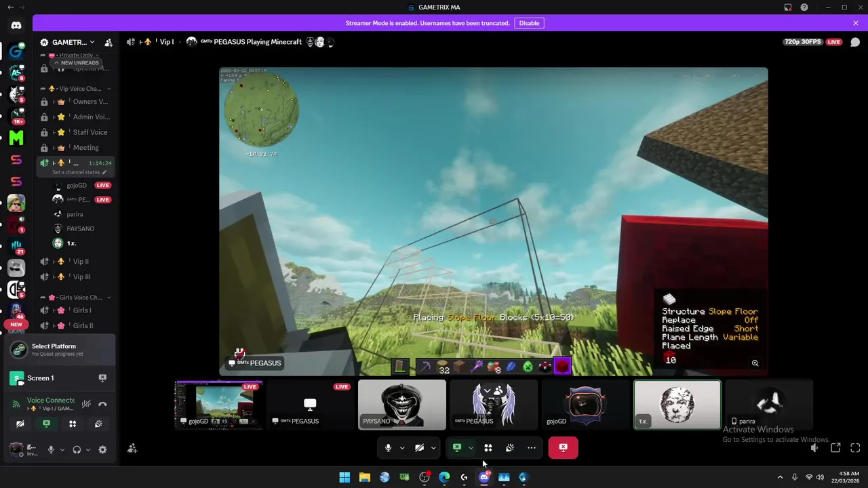
Task: Disable streamer mode from the purple banner
Action: (x=529, y=23)
